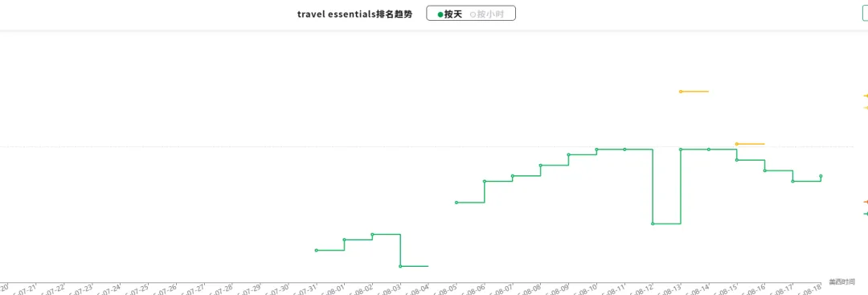This screenshot has width=868, height=295.
Task: Click the green legend marker at right edge
Action: [866, 214]
